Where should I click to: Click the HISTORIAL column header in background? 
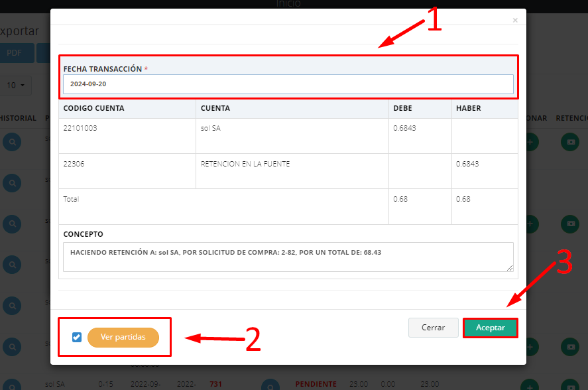[x=19, y=118]
